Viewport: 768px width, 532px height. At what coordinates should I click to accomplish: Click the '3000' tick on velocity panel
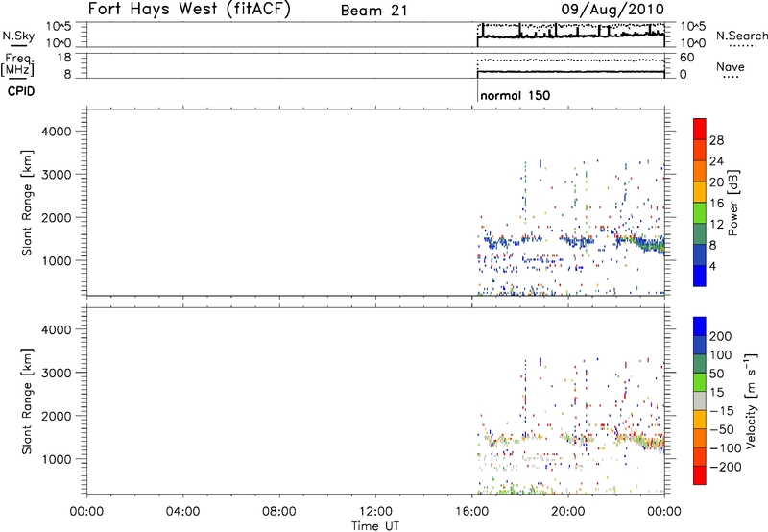(x=57, y=373)
